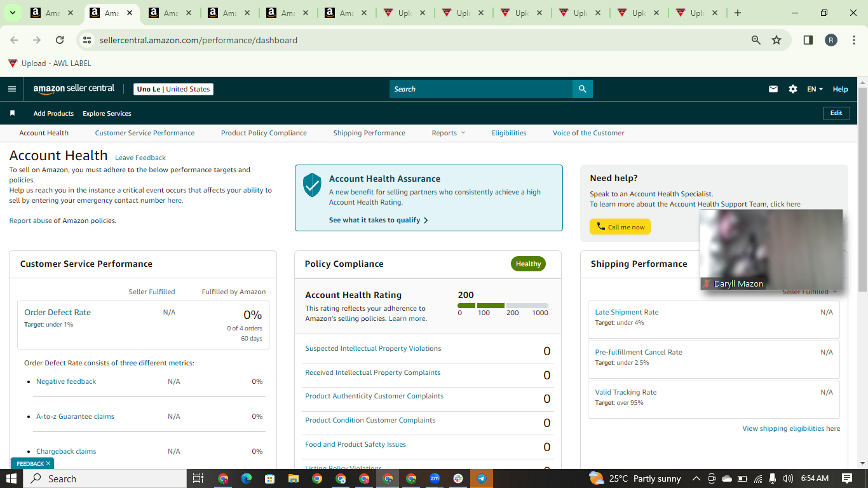Click the bookmark flag icon beside Add Products
Viewport: 868px width, 488px height.
(12, 113)
